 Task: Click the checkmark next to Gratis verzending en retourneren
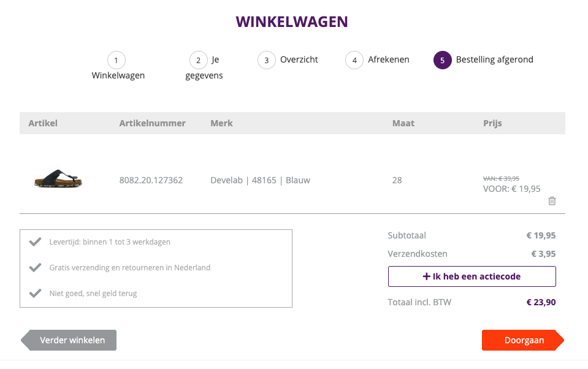(35, 268)
